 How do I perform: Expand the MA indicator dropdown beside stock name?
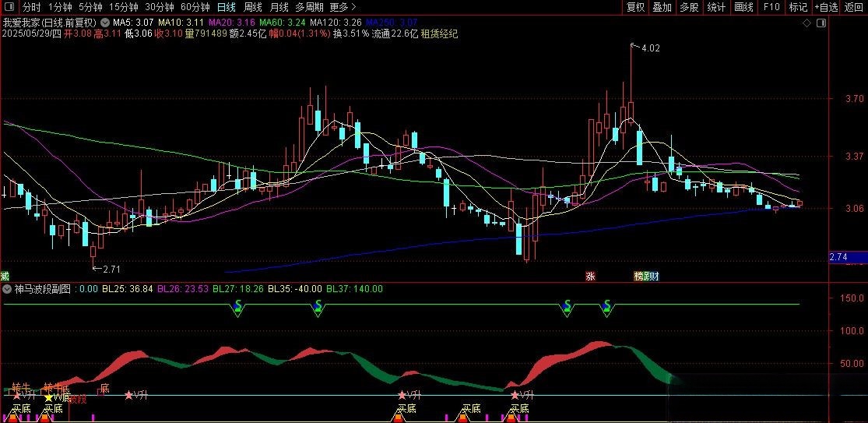pos(105,23)
